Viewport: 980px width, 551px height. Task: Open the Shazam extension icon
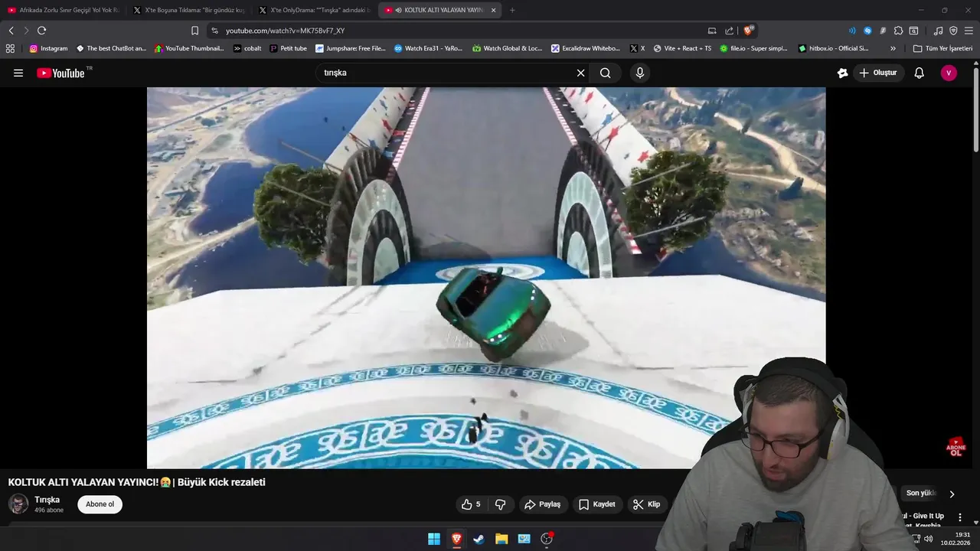(x=867, y=31)
